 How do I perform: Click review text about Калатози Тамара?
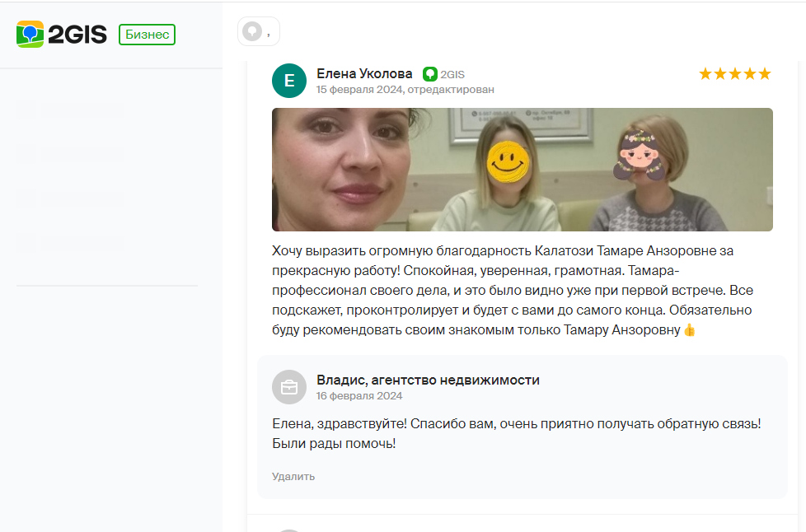(x=513, y=290)
